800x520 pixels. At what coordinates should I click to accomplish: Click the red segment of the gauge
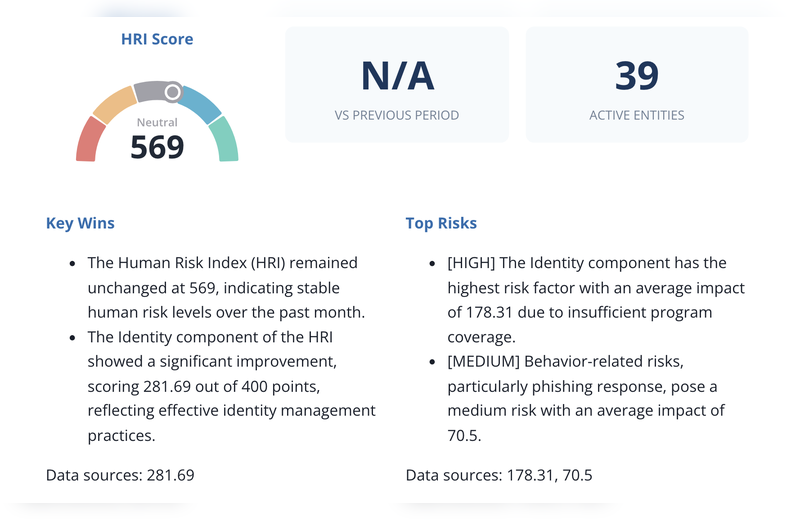pos(90,139)
